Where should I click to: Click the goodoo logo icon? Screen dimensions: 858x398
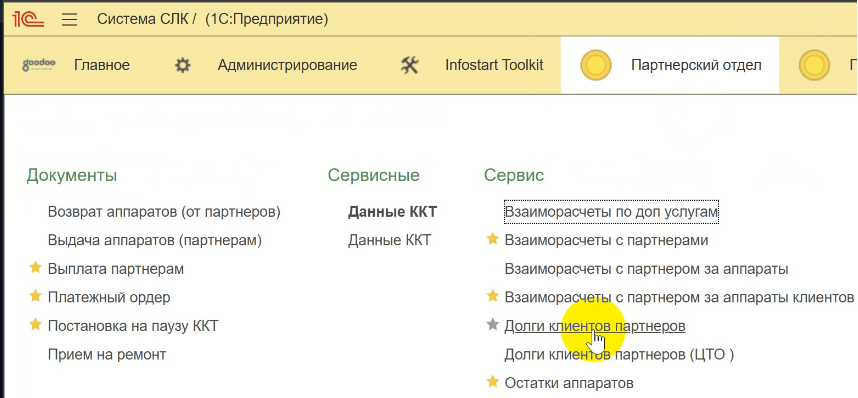(38, 65)
